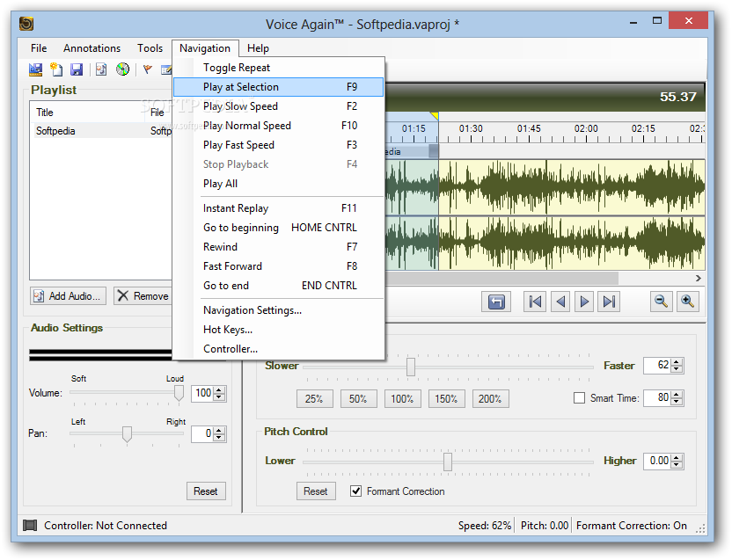Set speed to 25% preset
732x560 pixels.
315,398
